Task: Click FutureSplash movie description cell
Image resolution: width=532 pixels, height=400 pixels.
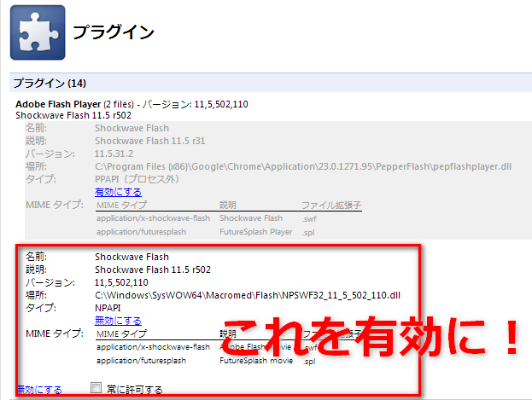Action: (256, 361)
